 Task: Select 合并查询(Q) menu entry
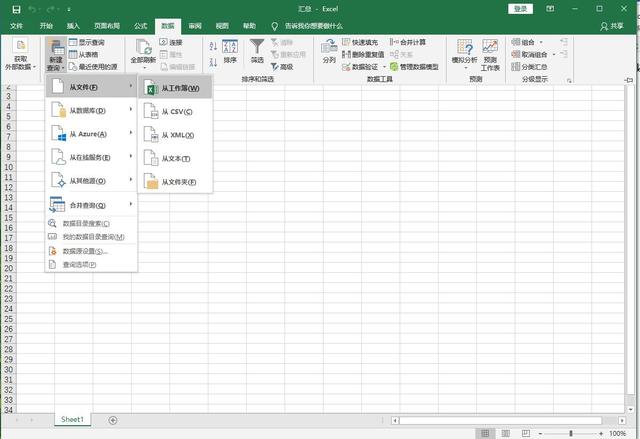[x=91, y=205]
